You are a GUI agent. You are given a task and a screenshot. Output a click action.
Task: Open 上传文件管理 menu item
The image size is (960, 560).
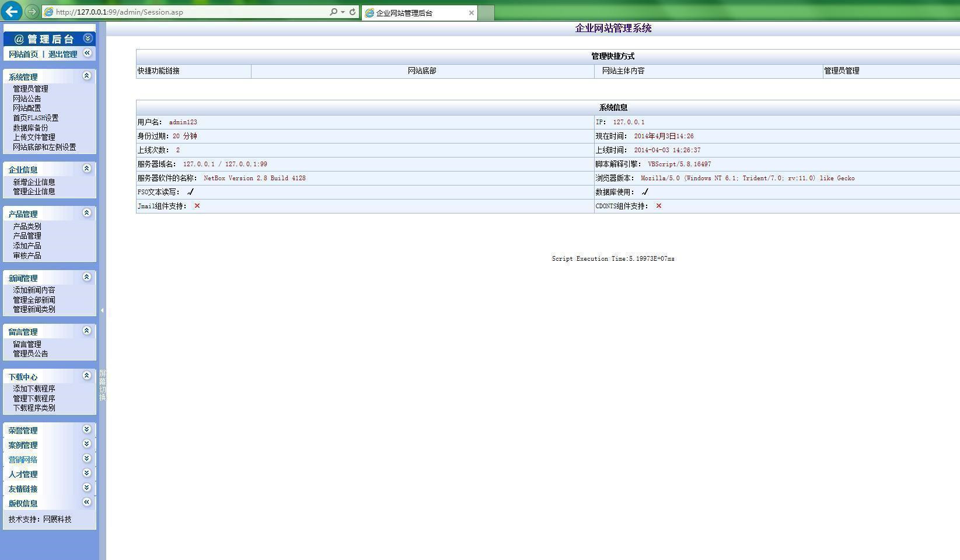click(34, 138)
